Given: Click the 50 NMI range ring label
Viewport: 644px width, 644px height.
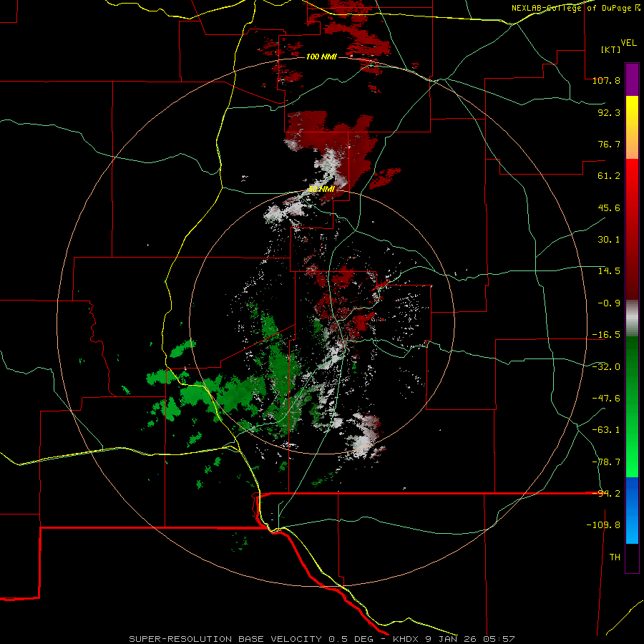Looking at the screenshot, I should pyautogui.click(x=321, y=190).
